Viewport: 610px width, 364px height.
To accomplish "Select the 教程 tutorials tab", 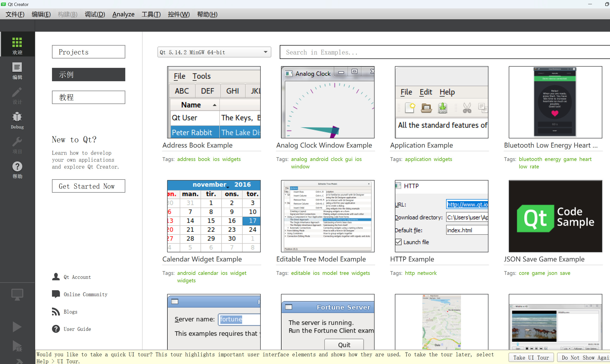I will [x=88, y=97].
